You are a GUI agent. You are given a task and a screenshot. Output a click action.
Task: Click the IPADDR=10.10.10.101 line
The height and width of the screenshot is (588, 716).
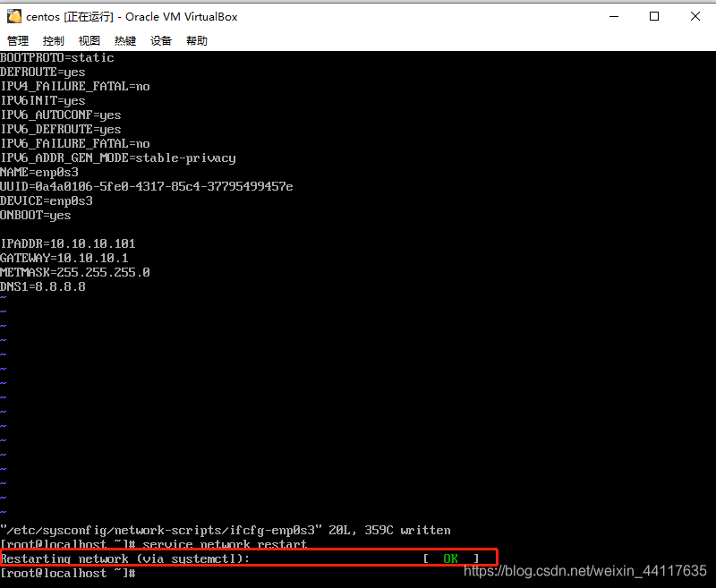pyautogui.click(x=68, y=243)
